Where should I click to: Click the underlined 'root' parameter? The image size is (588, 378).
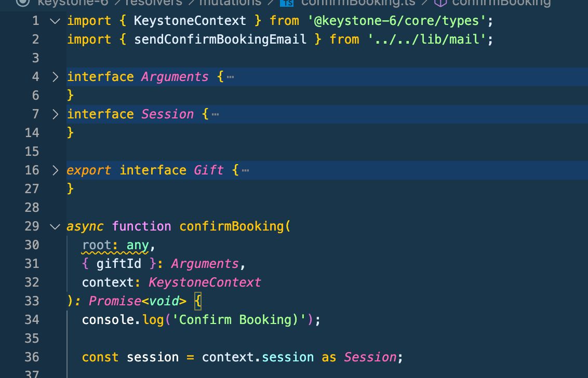pyautogui.click(x=97, y=245)
